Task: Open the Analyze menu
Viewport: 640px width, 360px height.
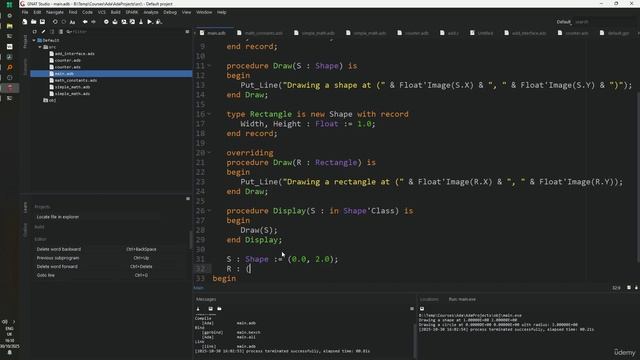Action: pyautogui.click(x=151, y=12)
